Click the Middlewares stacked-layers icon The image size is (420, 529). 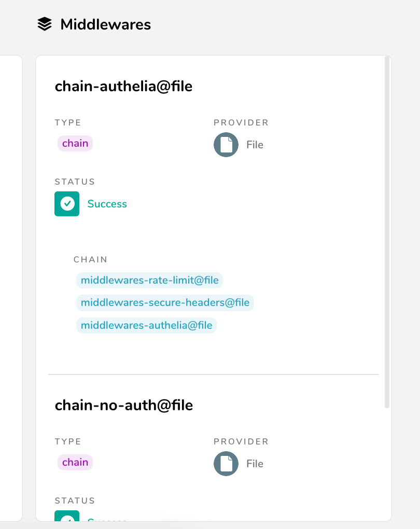coord(45,23)
